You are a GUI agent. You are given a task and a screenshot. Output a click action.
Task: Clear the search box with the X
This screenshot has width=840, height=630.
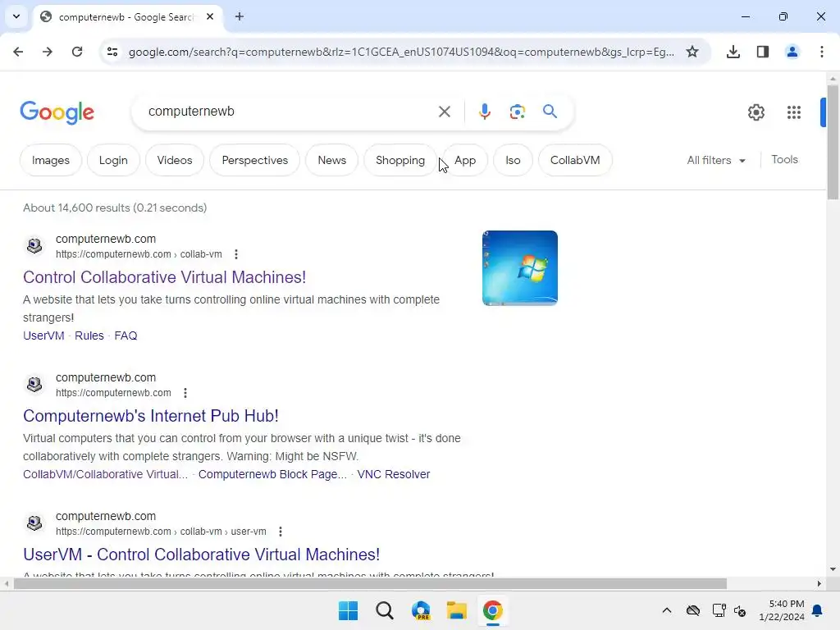click(444, 112)
